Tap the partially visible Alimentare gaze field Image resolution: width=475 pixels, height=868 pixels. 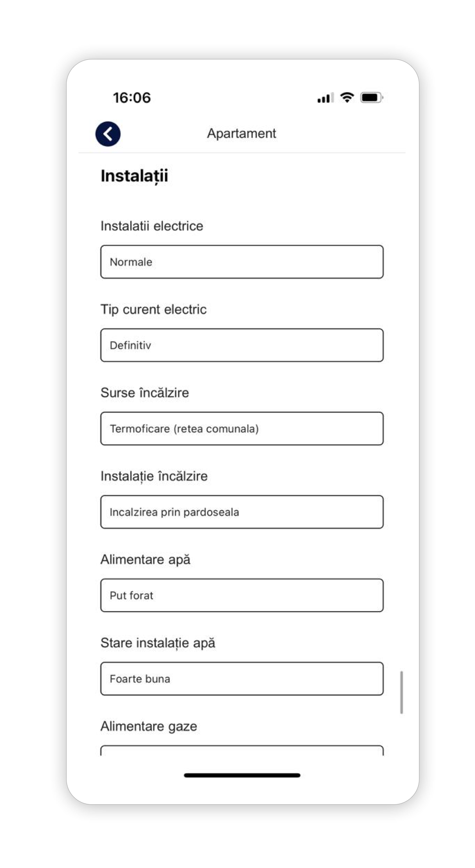[242, 750]
